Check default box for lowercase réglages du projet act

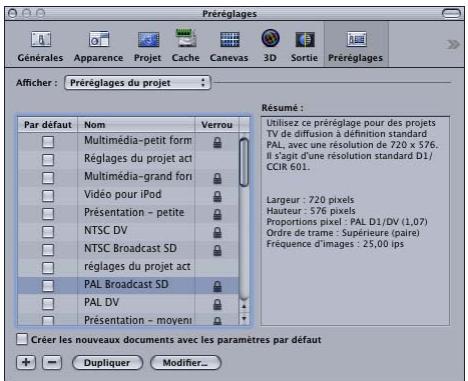point(48,268)
